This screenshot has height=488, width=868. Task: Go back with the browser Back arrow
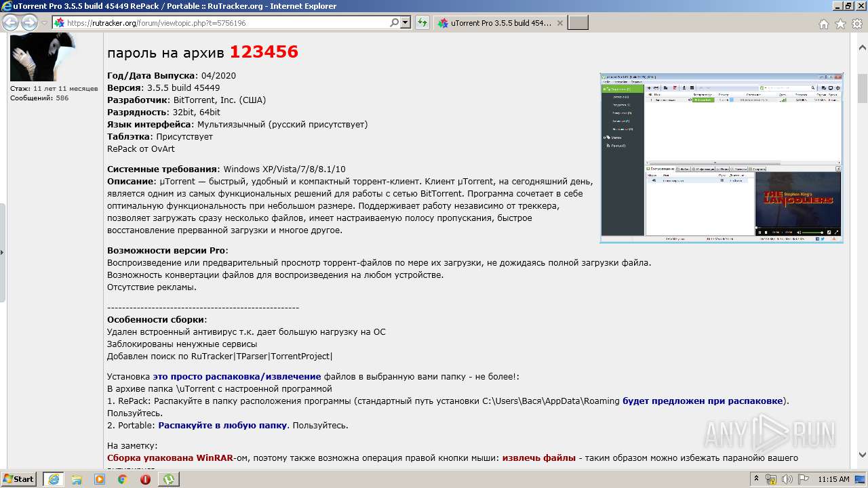(11, 23)
